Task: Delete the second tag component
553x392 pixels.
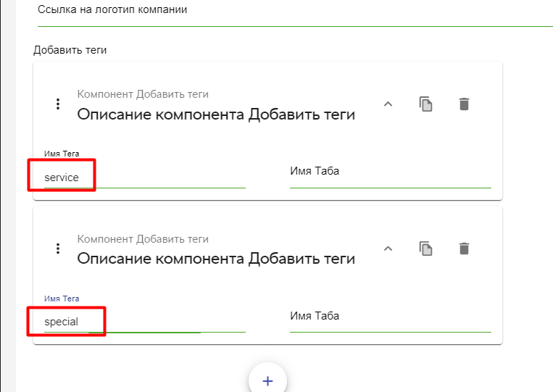Action: [465, 249]
